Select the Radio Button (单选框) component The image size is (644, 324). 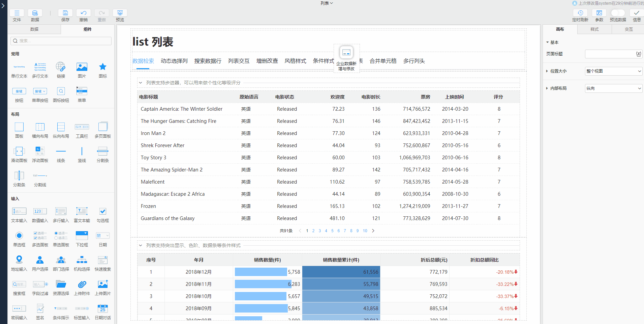(19, 236)
